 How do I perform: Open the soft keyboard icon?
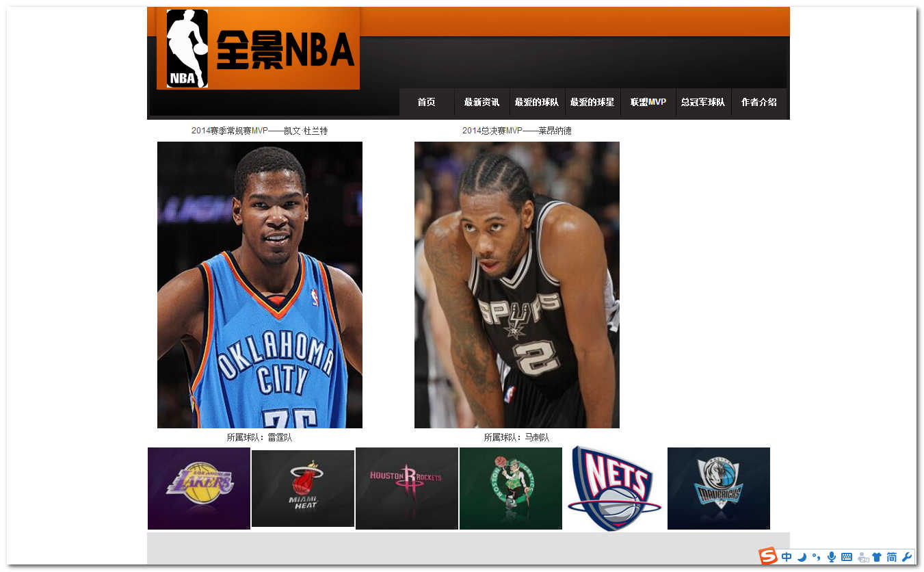pyautogui.click(x=847, y=557)
